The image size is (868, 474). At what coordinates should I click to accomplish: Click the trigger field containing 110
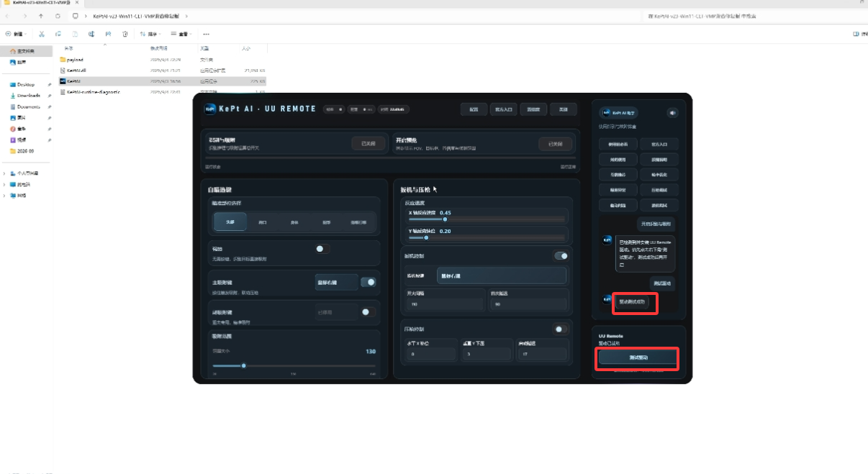444,304
